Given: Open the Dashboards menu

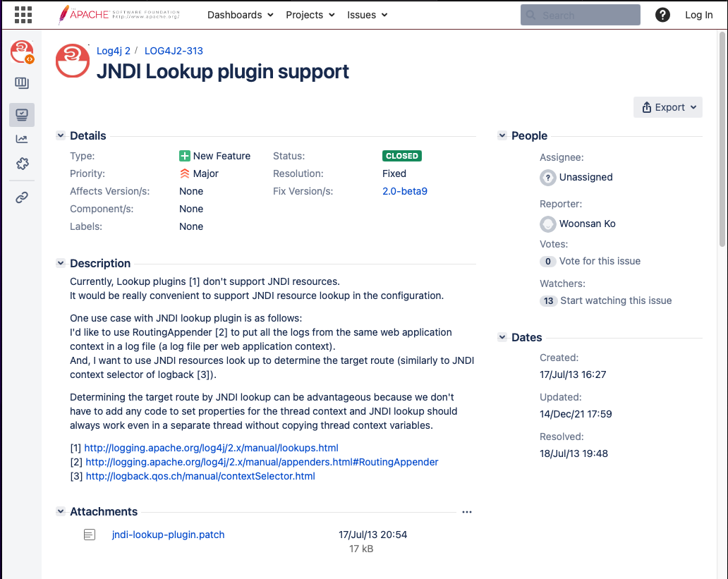Looking at the screenshot, I should tap(240, 15).
